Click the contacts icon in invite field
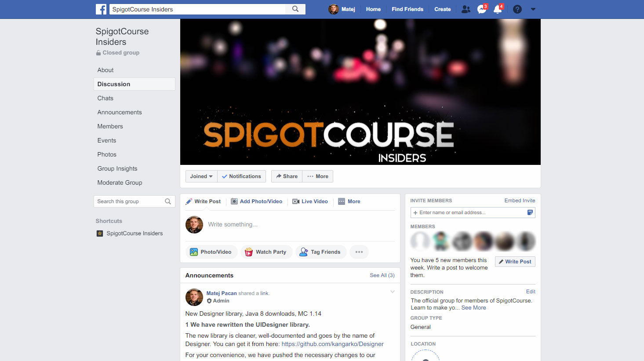The image size is (644, 361). (x=530, y=212)
